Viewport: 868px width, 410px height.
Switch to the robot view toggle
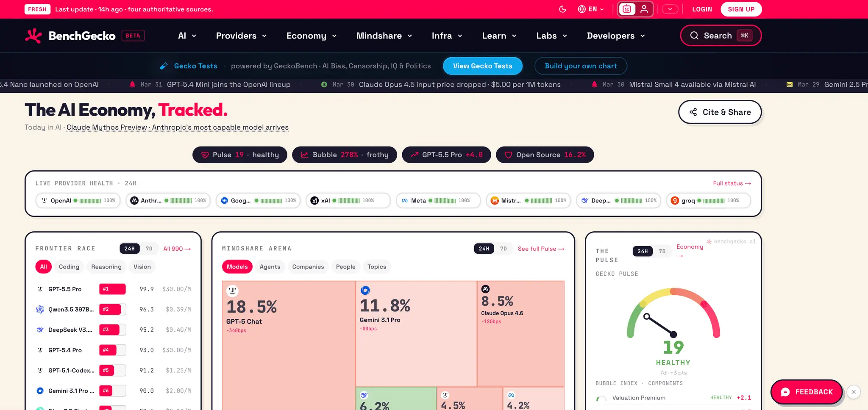(627, 9)
